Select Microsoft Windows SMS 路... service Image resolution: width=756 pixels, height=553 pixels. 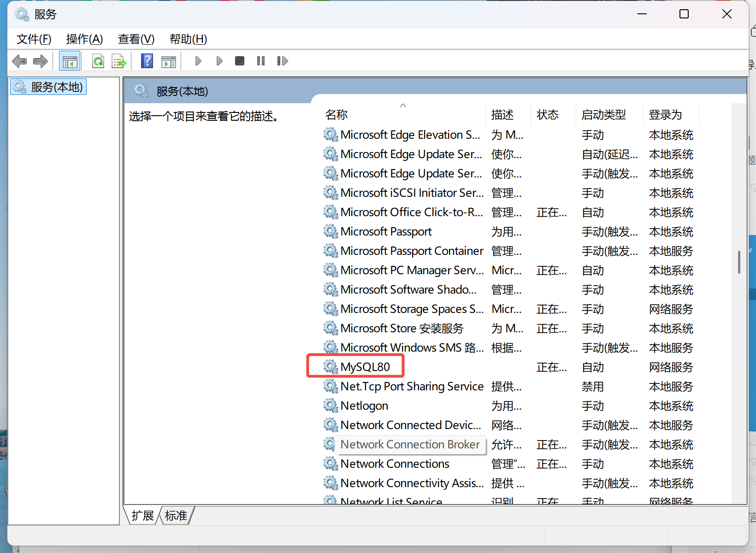coord(412,347)
